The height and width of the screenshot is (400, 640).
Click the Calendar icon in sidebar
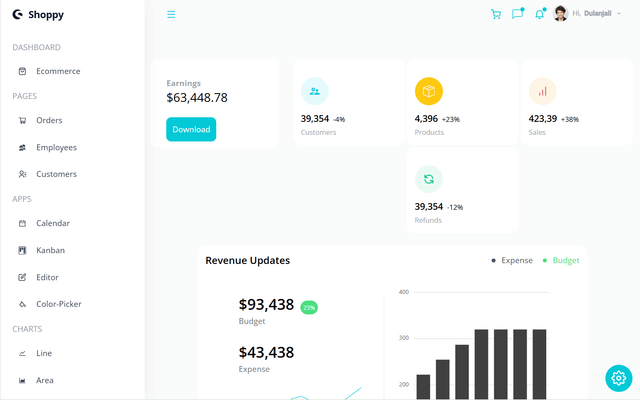pos(22,223)
